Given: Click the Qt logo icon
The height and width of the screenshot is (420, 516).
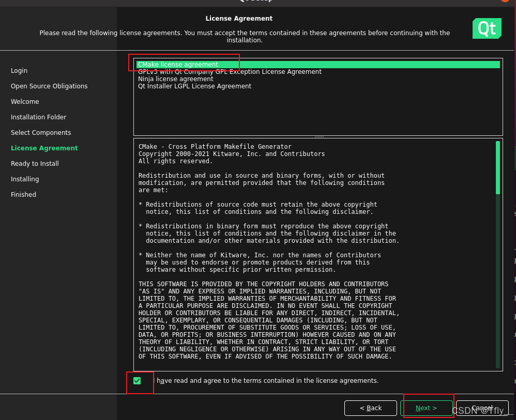Looking at the screenshot, I should [487, 29].
